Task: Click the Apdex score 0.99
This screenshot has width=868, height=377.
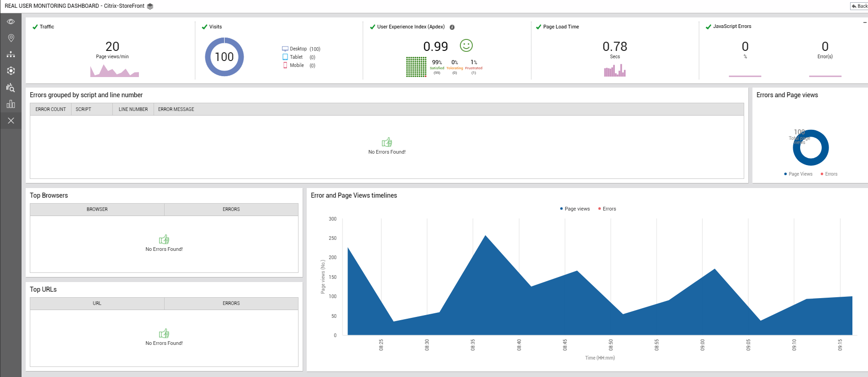Action: pos(436,46)
